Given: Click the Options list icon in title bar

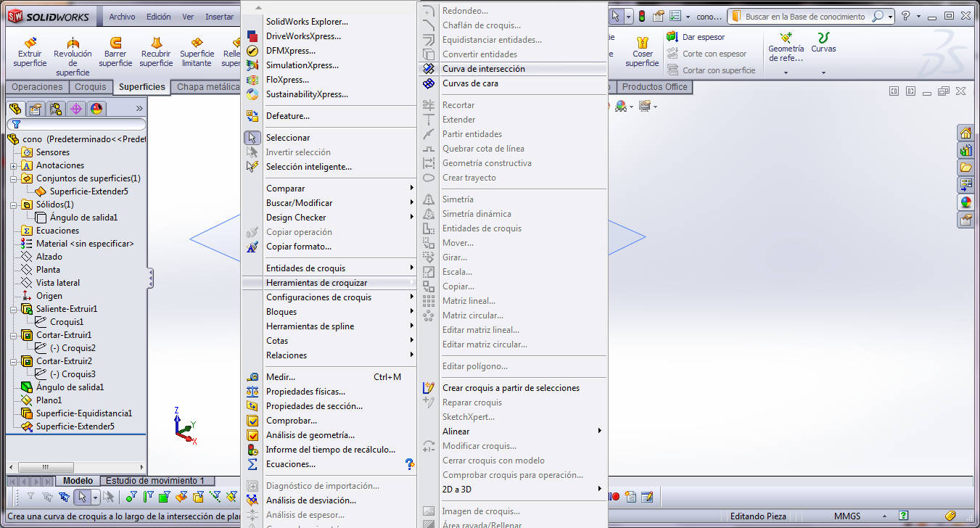Looking at the screenshot, I should click(x=675, y=16).
